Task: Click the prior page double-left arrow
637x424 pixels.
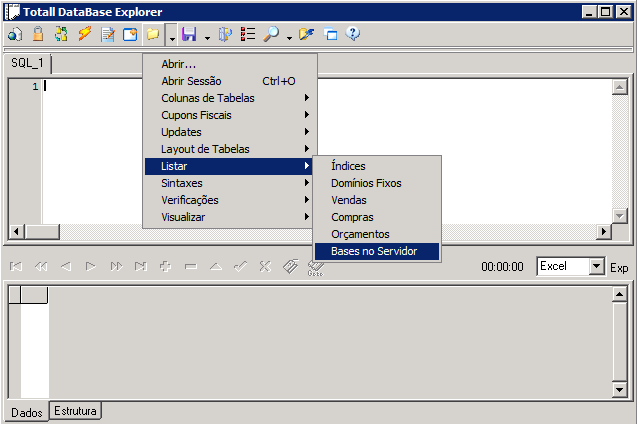Action: 41,266
